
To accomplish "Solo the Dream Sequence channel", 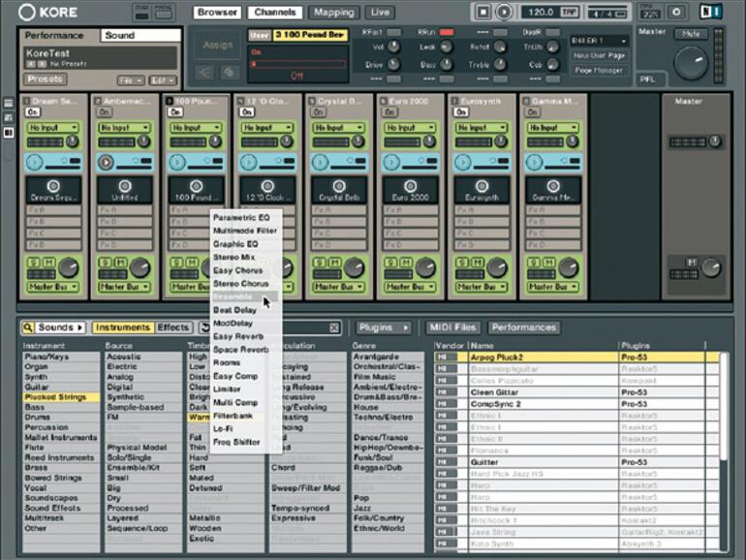I will 33,264.
